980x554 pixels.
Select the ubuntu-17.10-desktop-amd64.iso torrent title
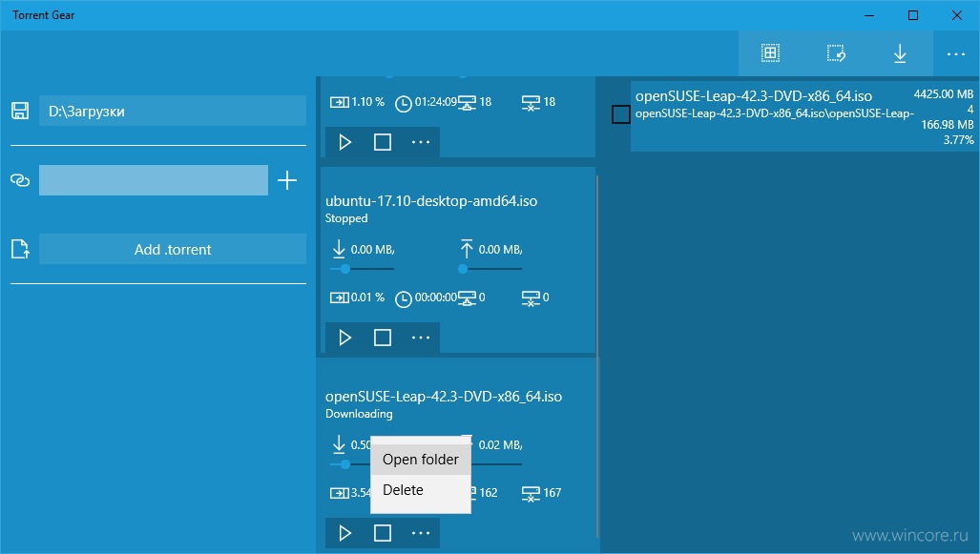(431, 201)
